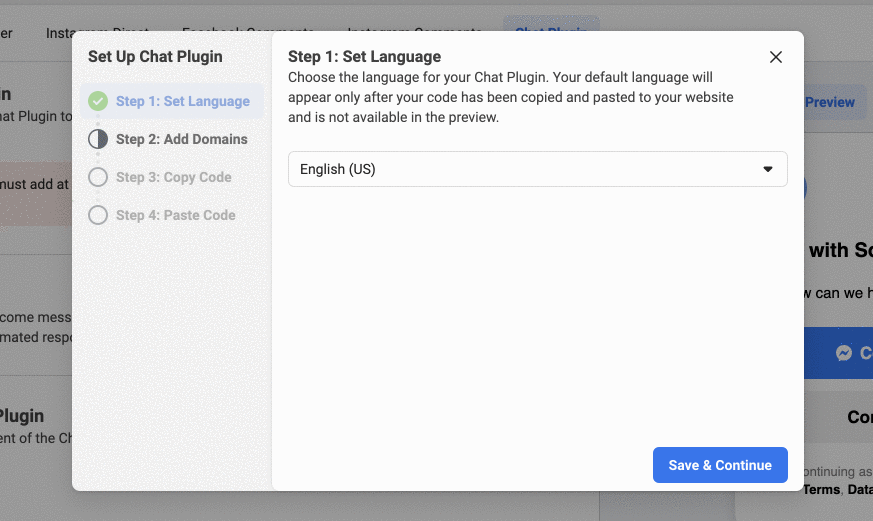
Task: Click the language description paragraph text
Action: point(511,97)
